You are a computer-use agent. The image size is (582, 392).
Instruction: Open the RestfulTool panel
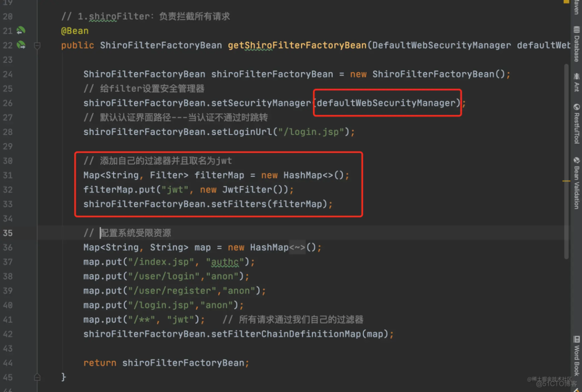click(x=576, y=123)
